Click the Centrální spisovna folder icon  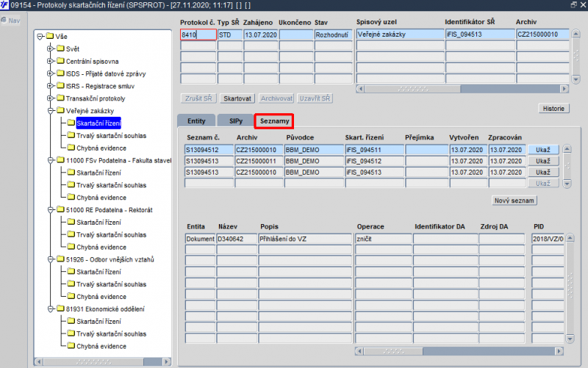pyautogui.click(x=60, y=61)
